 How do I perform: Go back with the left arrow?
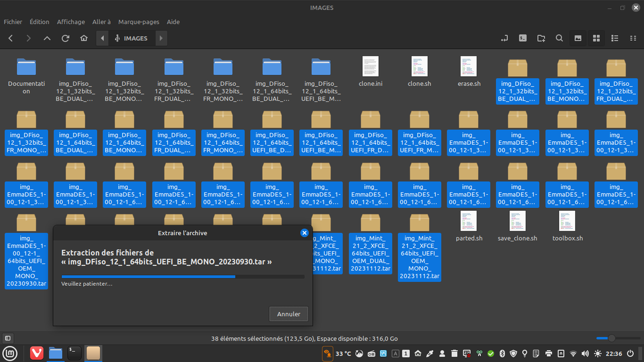11,38
